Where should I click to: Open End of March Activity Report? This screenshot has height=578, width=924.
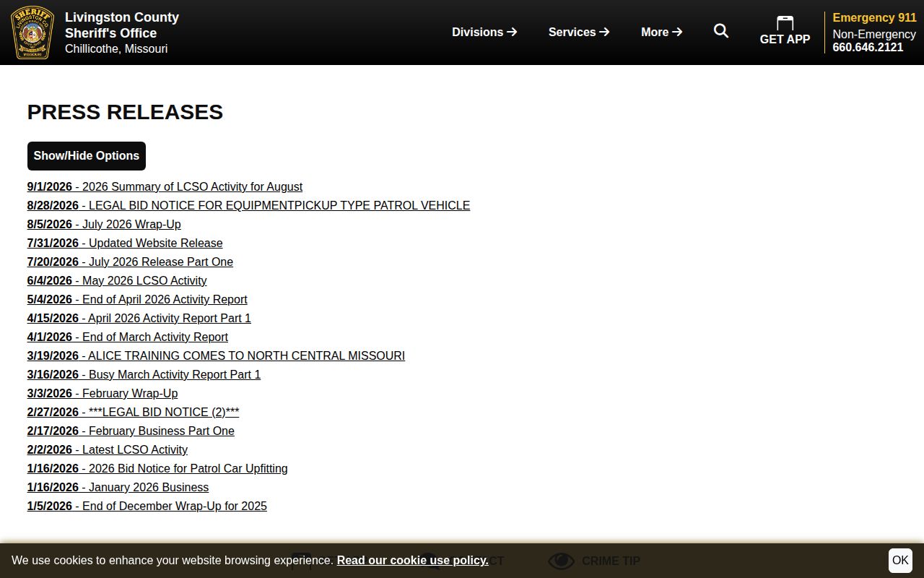tap(128, 337)
